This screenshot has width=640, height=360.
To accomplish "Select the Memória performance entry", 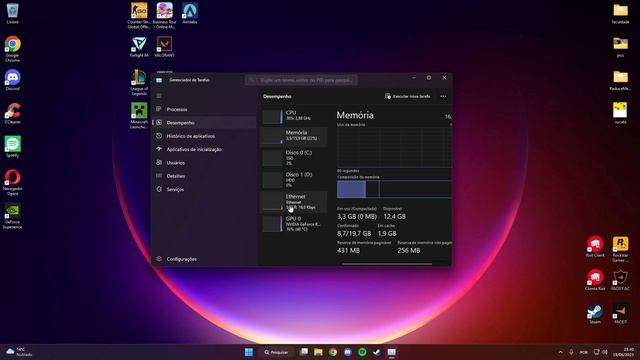I will [x=294, y=136].
